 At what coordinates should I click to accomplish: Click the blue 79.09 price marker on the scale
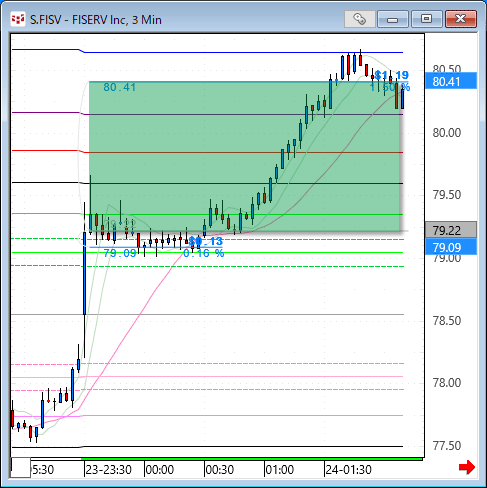451,248
